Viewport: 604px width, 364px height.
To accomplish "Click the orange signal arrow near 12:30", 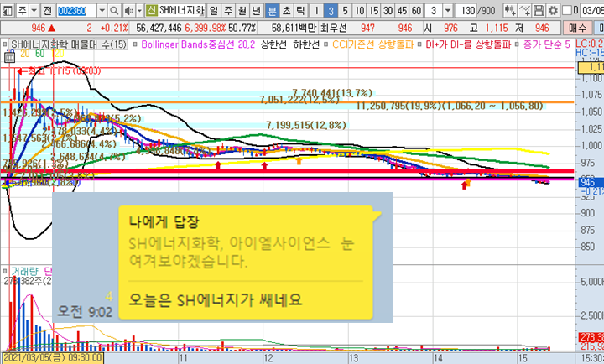I will [x=299, y=160].
